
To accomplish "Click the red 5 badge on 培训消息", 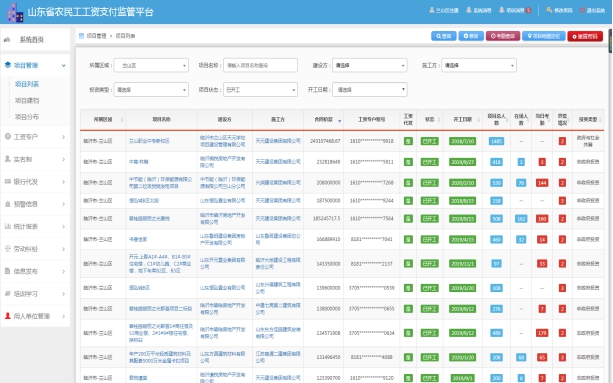I will 529,11.
